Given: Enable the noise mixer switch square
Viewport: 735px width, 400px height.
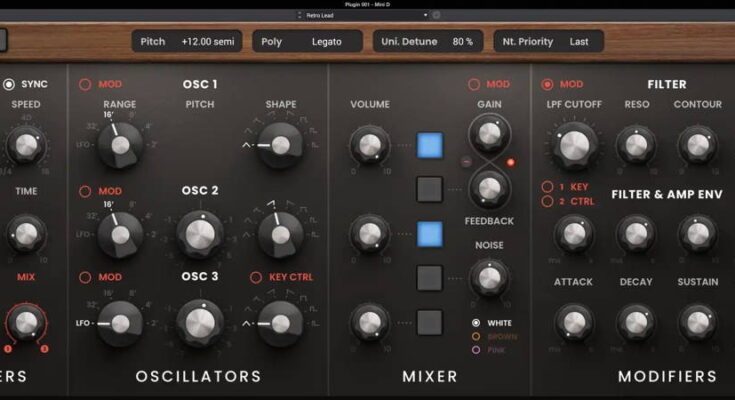Looking at the screenshot, I should tap(429, 277).
